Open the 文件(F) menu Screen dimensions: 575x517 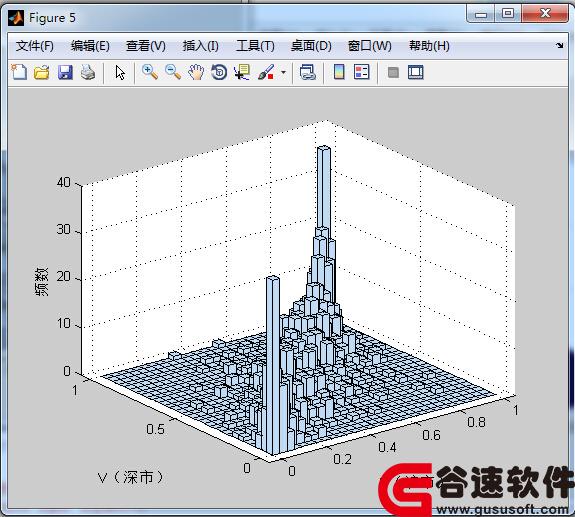point(34,46)
